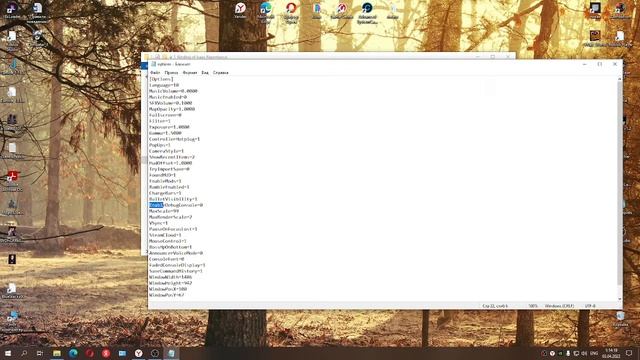The width and height of the screenshot is (640, 360).
Task: Click the MaxRenderScale=2 line
Action: tap(171, 217)
